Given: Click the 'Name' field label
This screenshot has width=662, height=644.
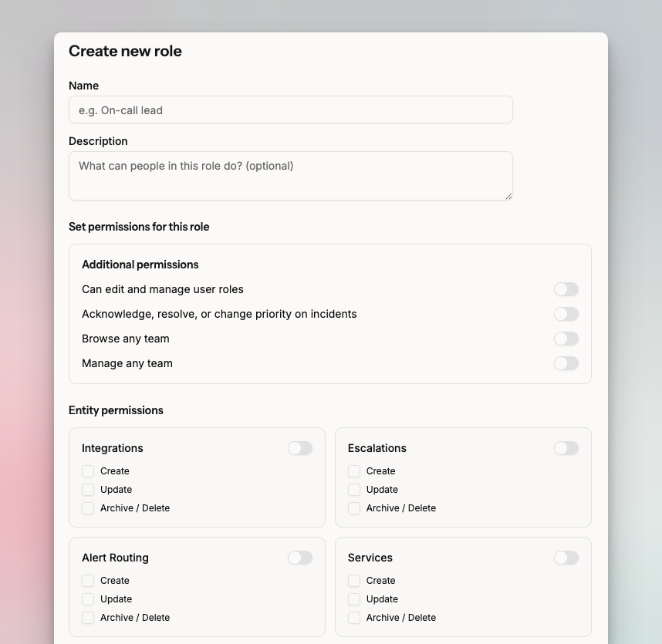Looking at the screenshot, I should (83, 86).
